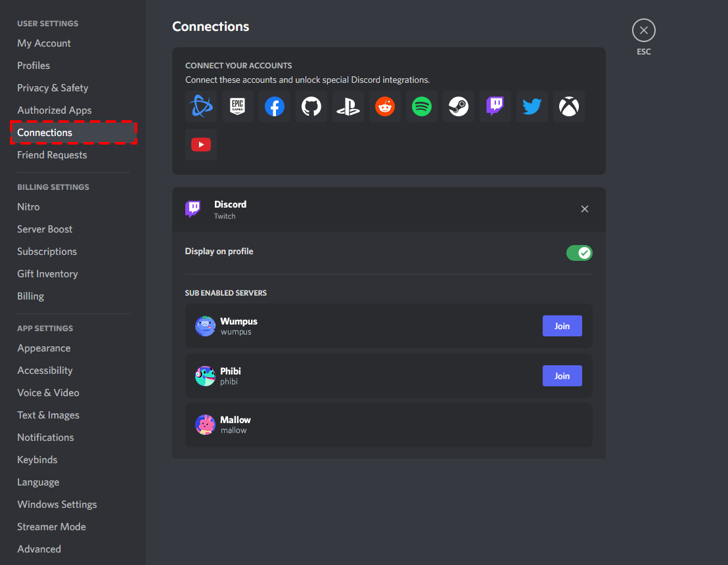Connect a Twitch account from icon row
The height and width of the screenshot is (565, 728).
[495, 106]
